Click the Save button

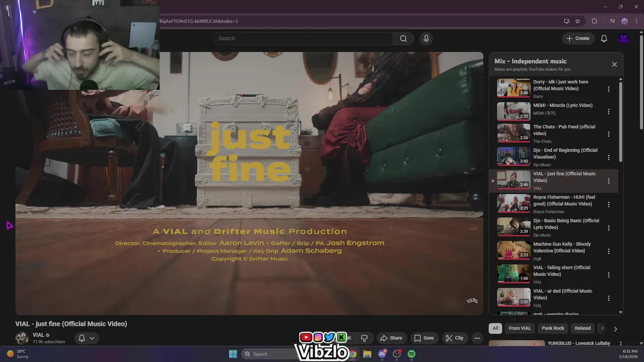[424, 338]
